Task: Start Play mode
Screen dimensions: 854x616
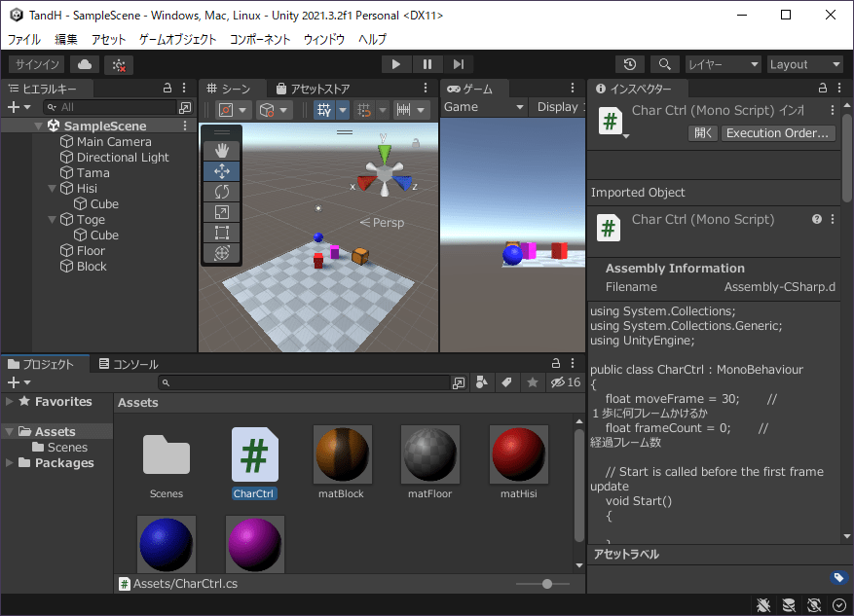Action: click(396, 64)
